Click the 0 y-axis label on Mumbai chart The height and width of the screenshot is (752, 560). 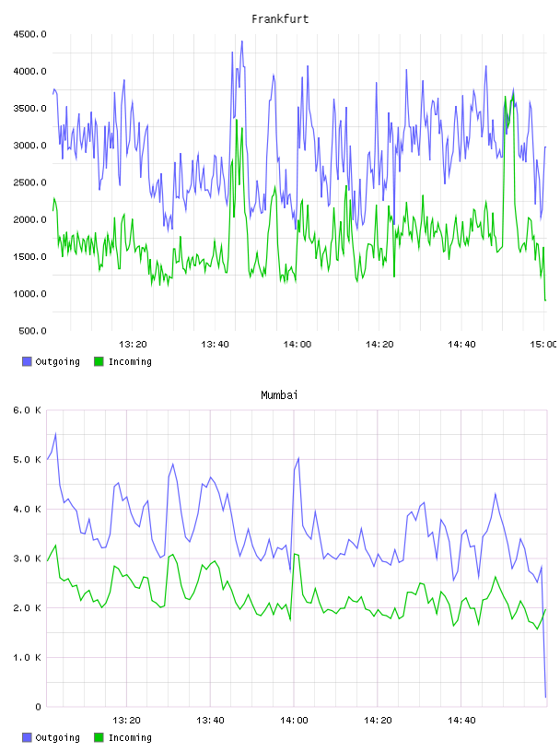[x=38, y=707]
